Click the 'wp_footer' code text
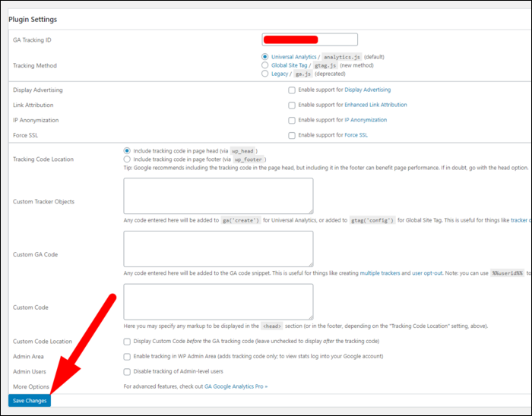 coord(249,159)
